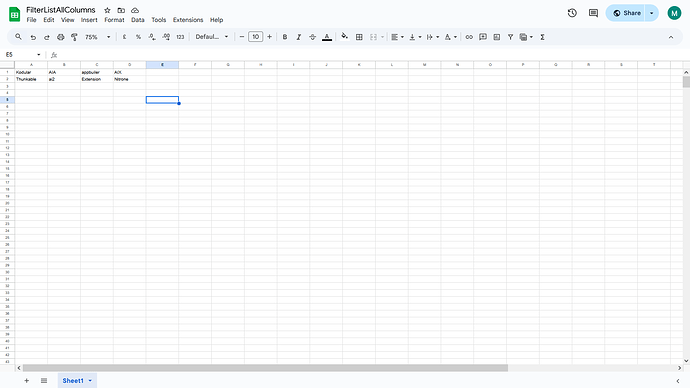Open the Data menu
Viewport: 690px width, 388px height.
point(138,20)
